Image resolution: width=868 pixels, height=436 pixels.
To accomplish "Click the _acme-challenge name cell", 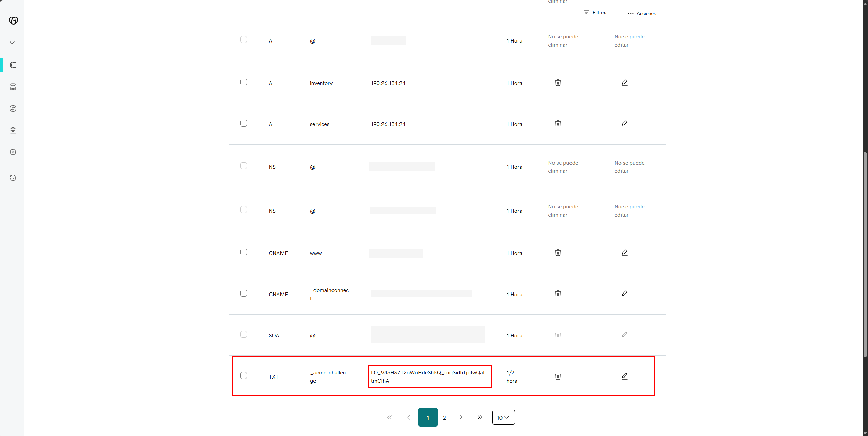I will pos(328,377).
